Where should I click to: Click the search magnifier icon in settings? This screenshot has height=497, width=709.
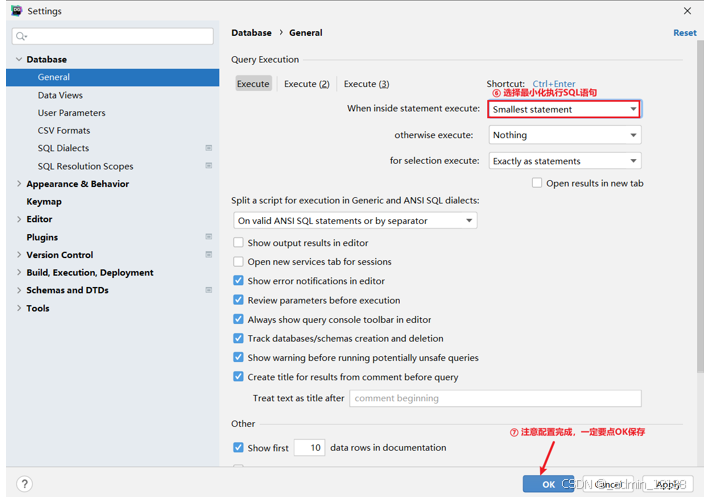click(x=21, y=36)
